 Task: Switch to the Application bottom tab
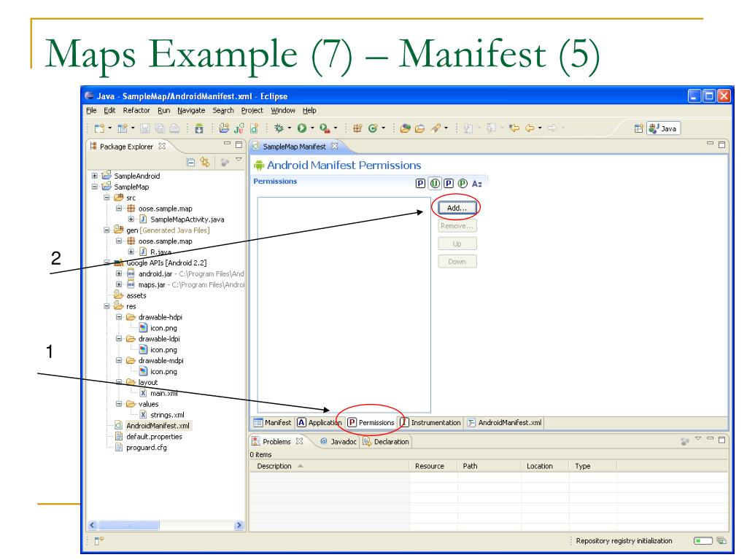pyautogui.click(x=320, y=422)
